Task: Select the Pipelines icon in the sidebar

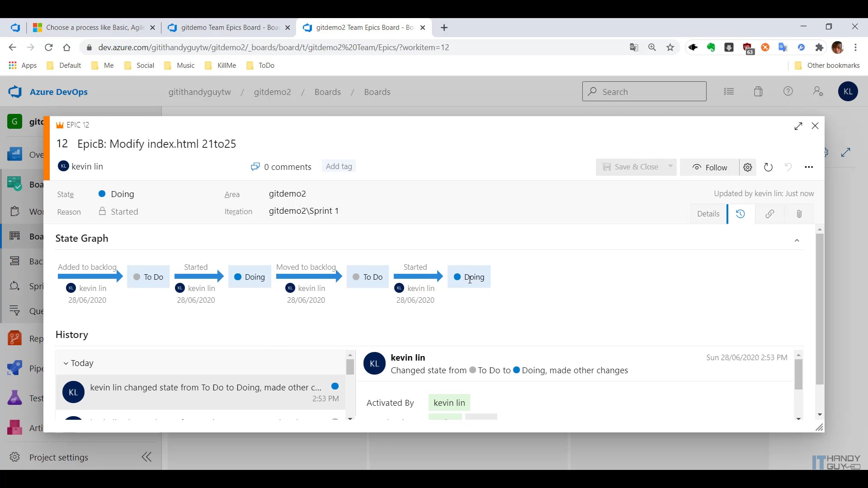Action: coord(15,367)
